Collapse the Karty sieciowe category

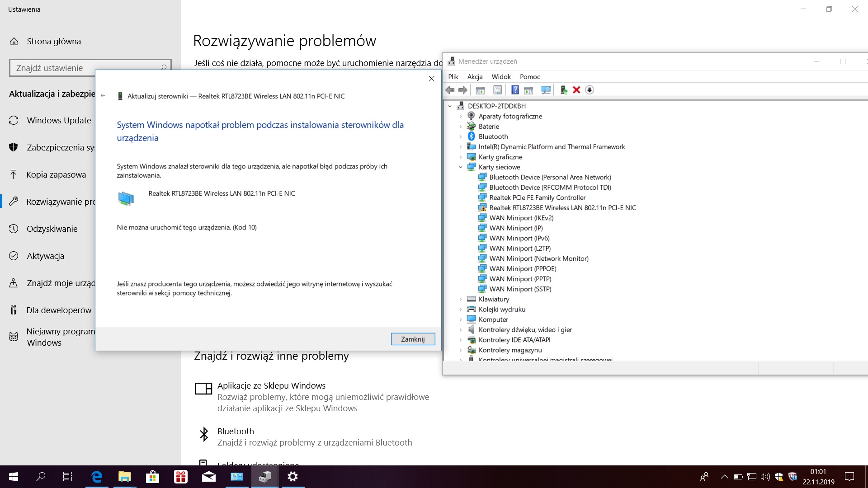click(x=461, y=167)
